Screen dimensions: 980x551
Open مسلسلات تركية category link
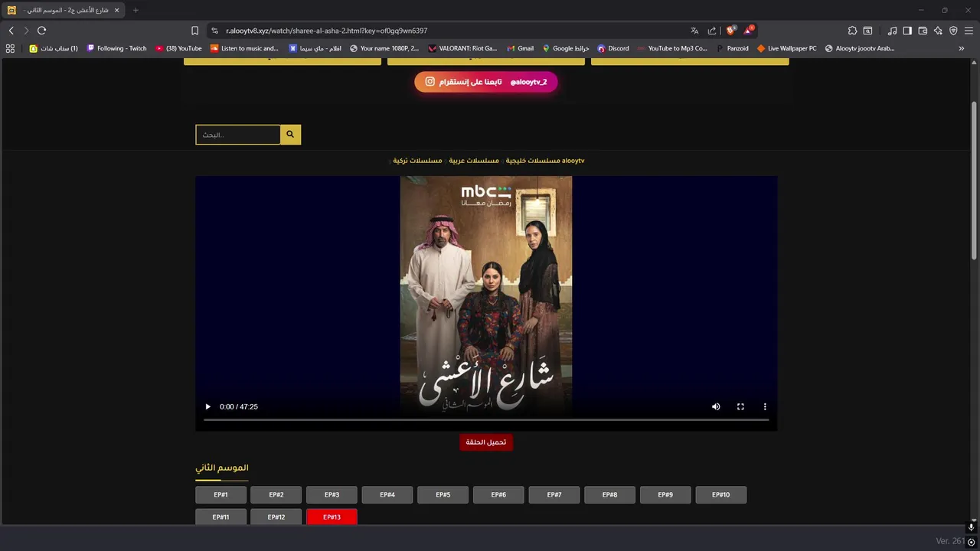point(417,161)
